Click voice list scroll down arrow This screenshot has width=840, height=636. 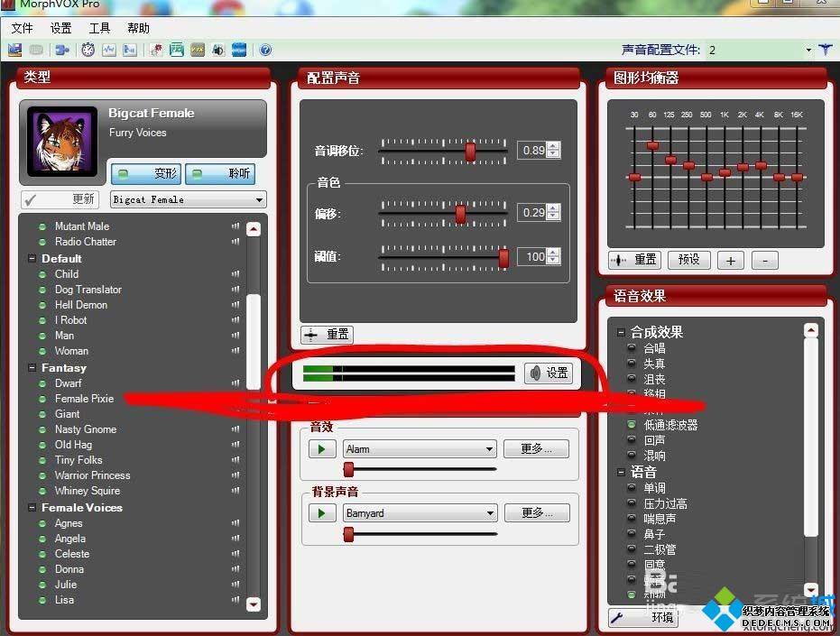pyautogui.click(x=253, y=604)
